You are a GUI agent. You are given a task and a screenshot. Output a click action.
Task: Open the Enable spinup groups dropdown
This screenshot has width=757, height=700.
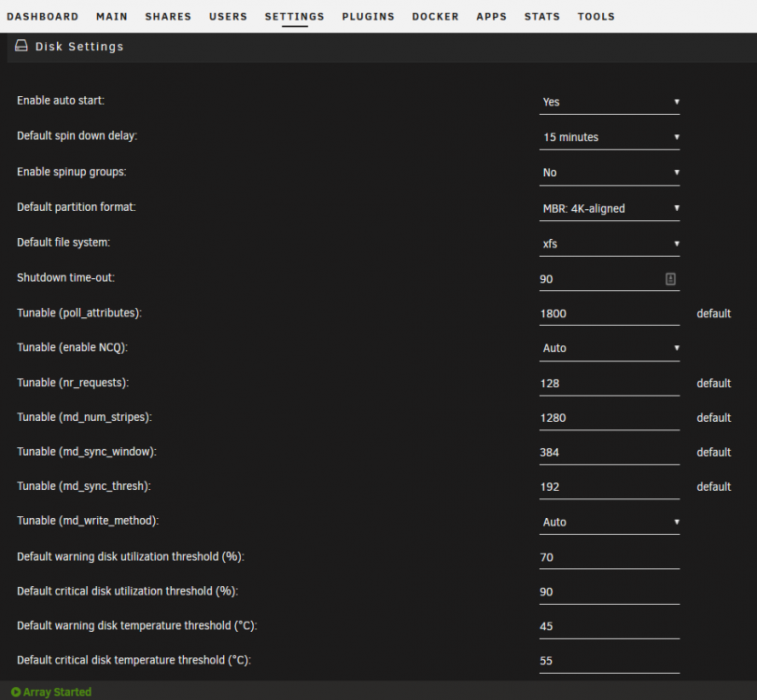click(x=610, y=173)
